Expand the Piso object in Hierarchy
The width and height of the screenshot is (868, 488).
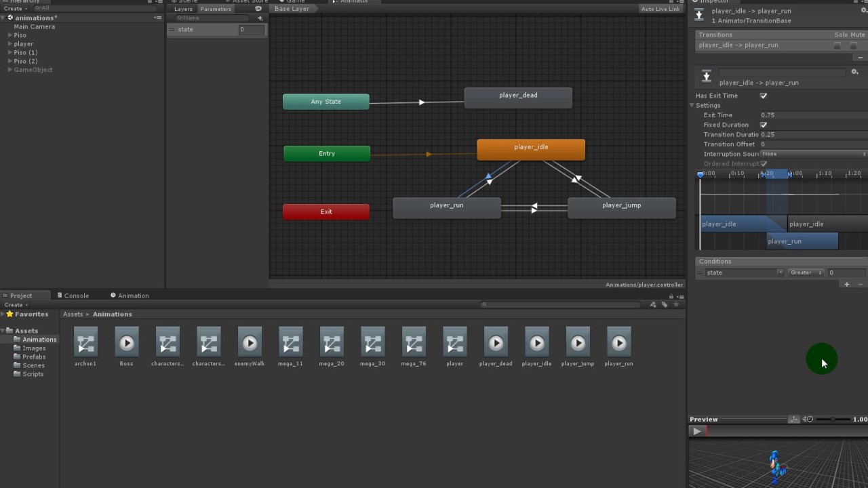pos(9,35)
